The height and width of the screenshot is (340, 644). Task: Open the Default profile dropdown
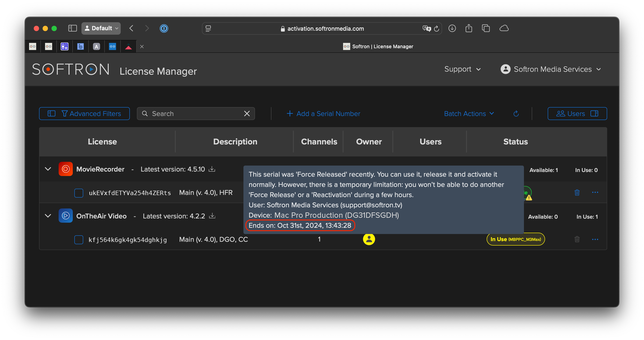pyautogui.click(x=101, y=28)
